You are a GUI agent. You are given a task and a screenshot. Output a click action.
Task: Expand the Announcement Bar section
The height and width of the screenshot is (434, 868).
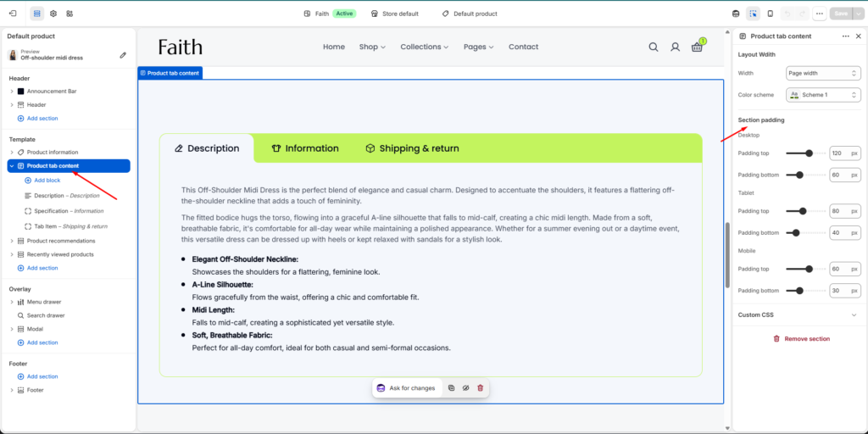click(x=12, y=92)
